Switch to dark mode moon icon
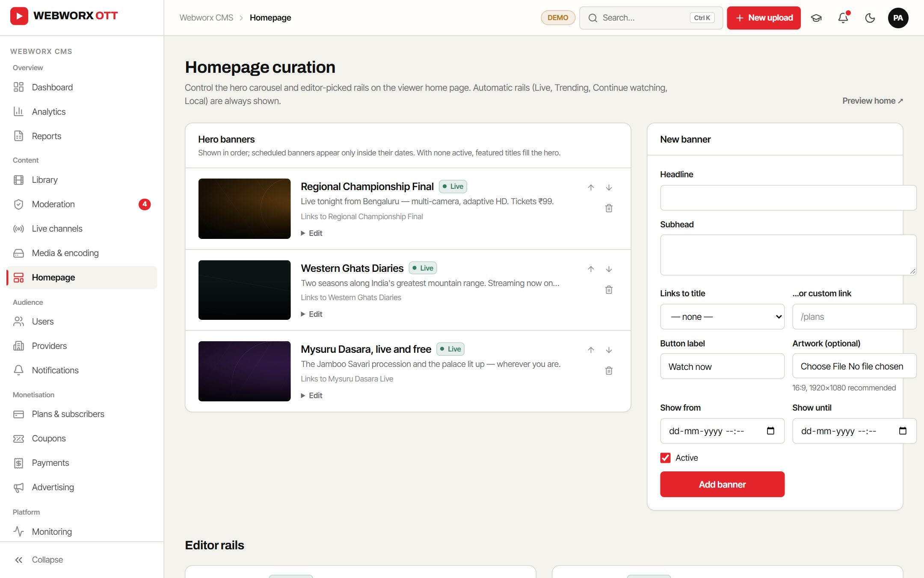The height and width of the screenshot is (578, 924). click(870, 18)
